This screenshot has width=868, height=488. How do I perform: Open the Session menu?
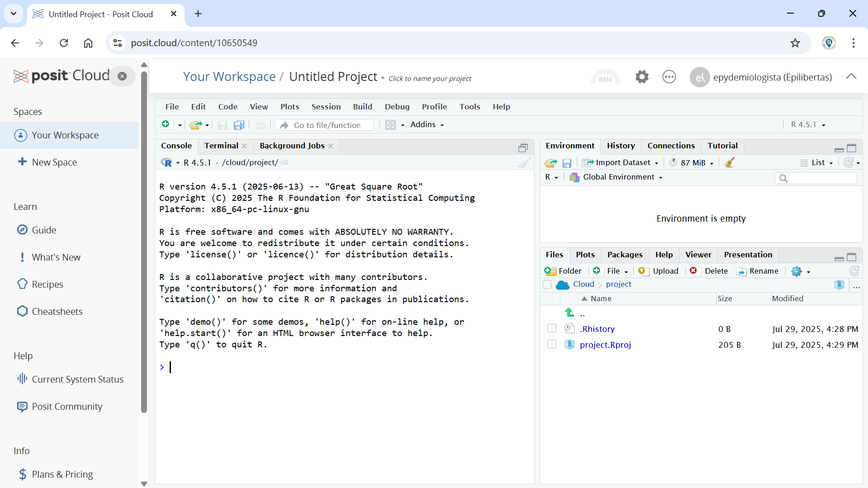326,107
